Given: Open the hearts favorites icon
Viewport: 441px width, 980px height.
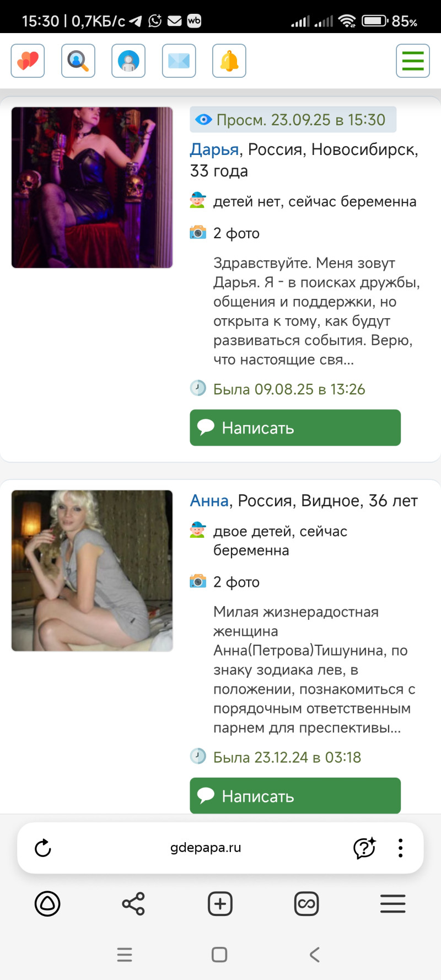Looking at the screenshot, I should 28,61.
